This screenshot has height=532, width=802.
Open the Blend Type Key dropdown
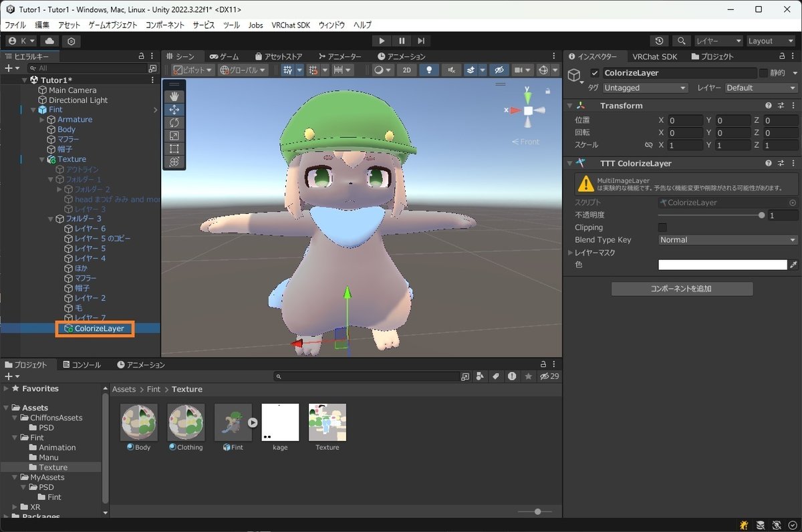[x=728, y=240]
